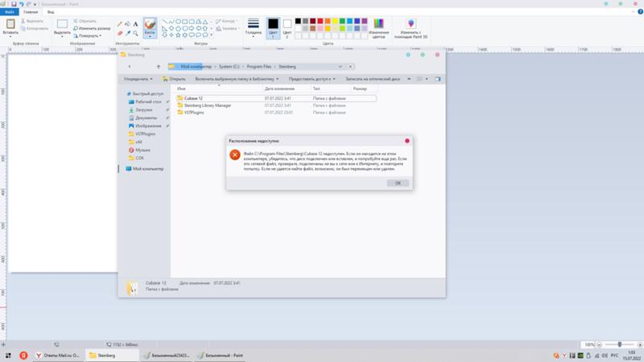Open the Yandex browser taskbar icon
This screenshot has height=362, width=644.
(23, 356)
